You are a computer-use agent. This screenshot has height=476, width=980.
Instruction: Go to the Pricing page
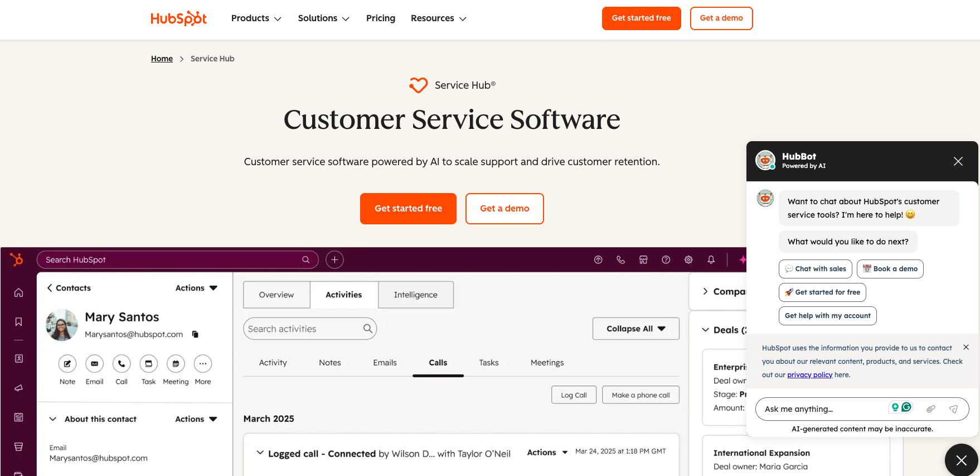[x=381, y=18]
